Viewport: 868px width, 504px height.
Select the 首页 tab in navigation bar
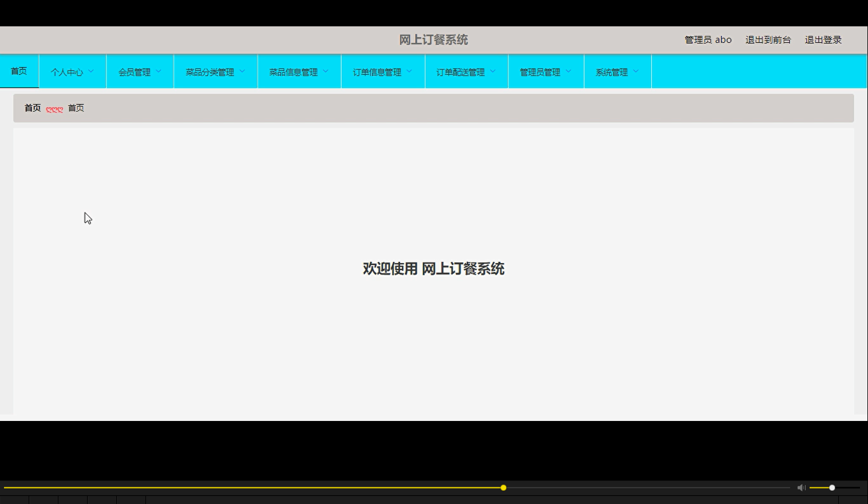19,71
